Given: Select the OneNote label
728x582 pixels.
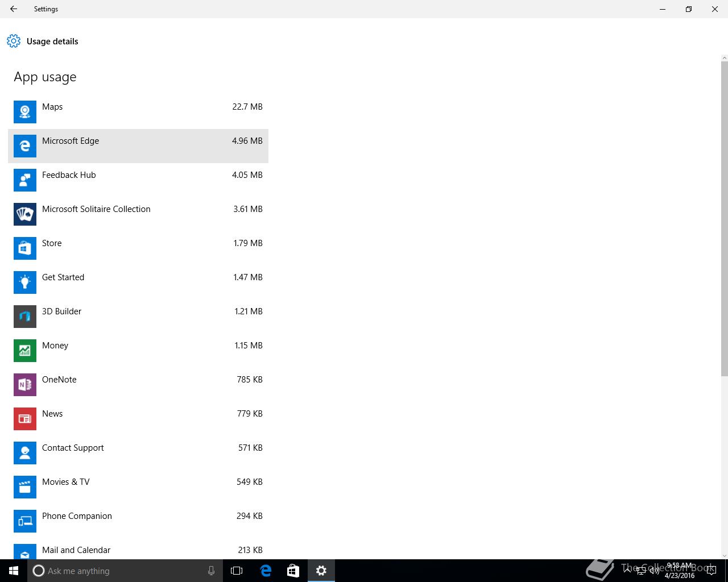Looking at the screenshot, I should [59, 380].
